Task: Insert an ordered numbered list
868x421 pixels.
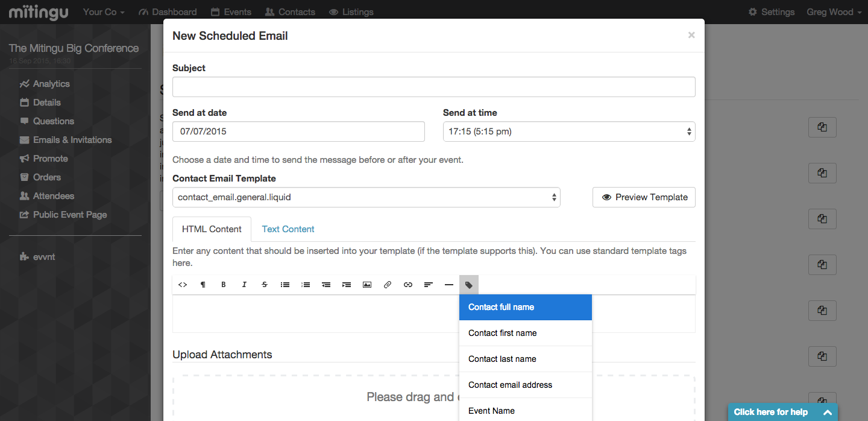Action: point(306,285)
